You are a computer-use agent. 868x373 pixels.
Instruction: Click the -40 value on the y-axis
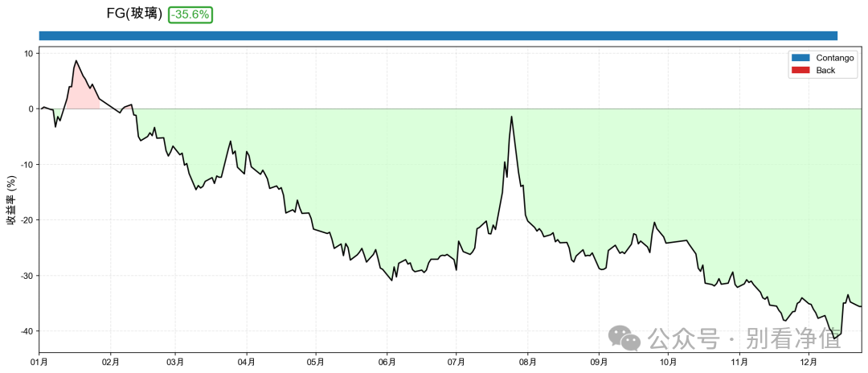click(26, 331)
